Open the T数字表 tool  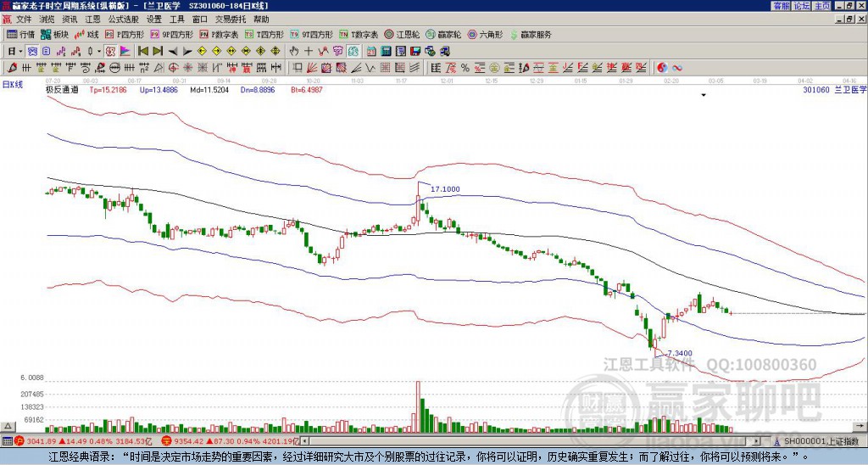pyautogui.click(x=359, y=34)
